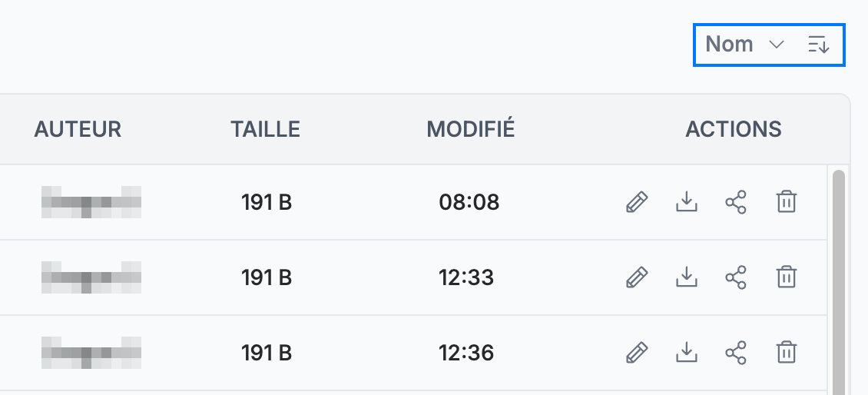
Task: Download the file modified at 12:36
Action: click(687, 352)
